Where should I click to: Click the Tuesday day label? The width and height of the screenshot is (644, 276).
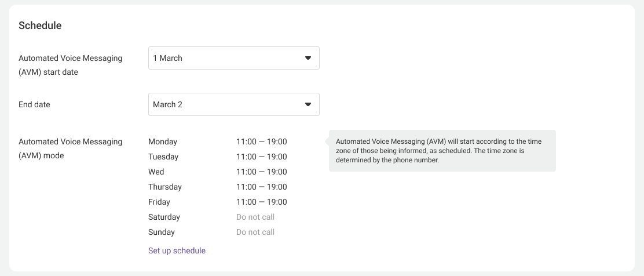point(163,157)
